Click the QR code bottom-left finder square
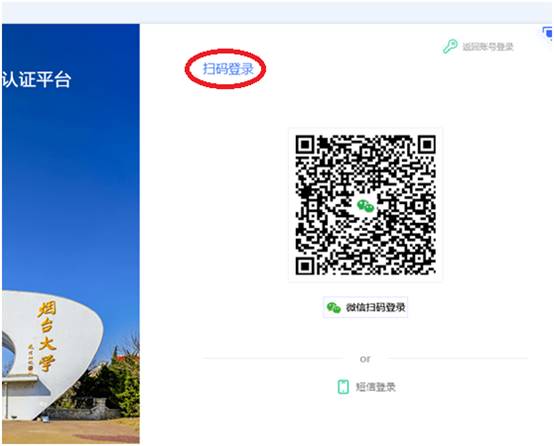This screenshot has width=554, height=446. click(305, 266)
